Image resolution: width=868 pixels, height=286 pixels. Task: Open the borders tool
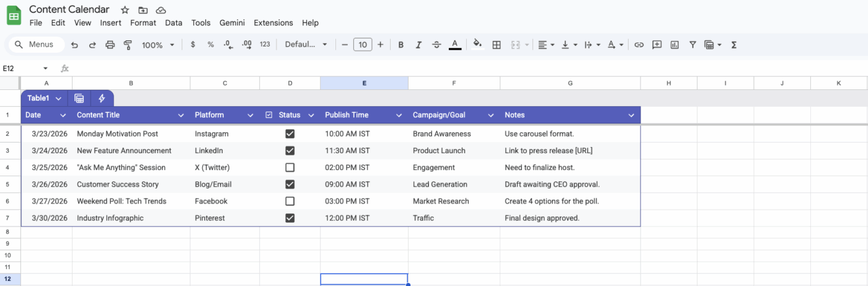[497, 45]
